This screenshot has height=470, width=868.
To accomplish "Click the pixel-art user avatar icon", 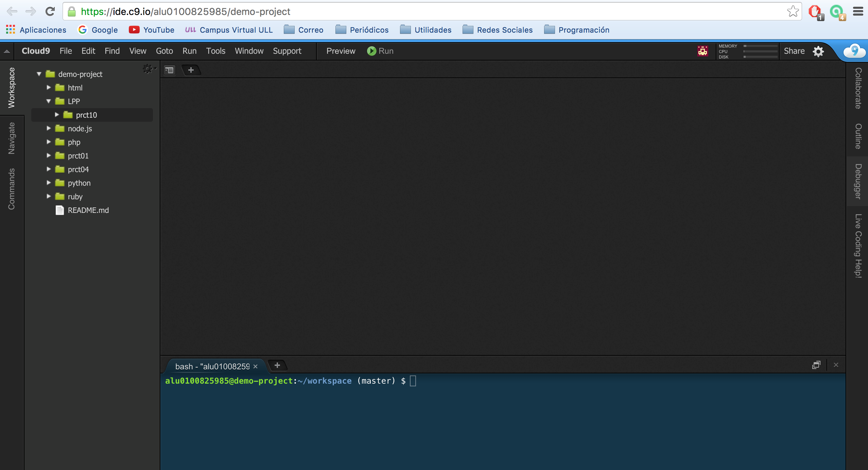I will [702, 51].
